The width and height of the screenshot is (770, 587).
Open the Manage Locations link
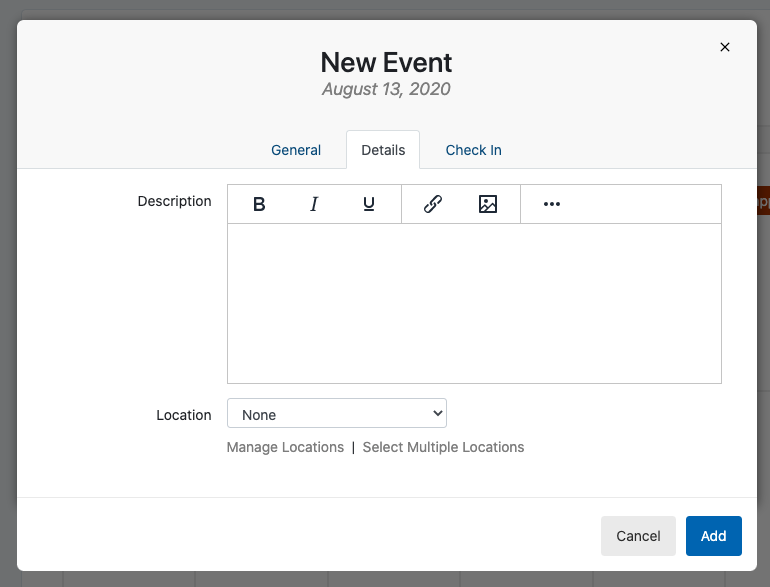(285, 447)
